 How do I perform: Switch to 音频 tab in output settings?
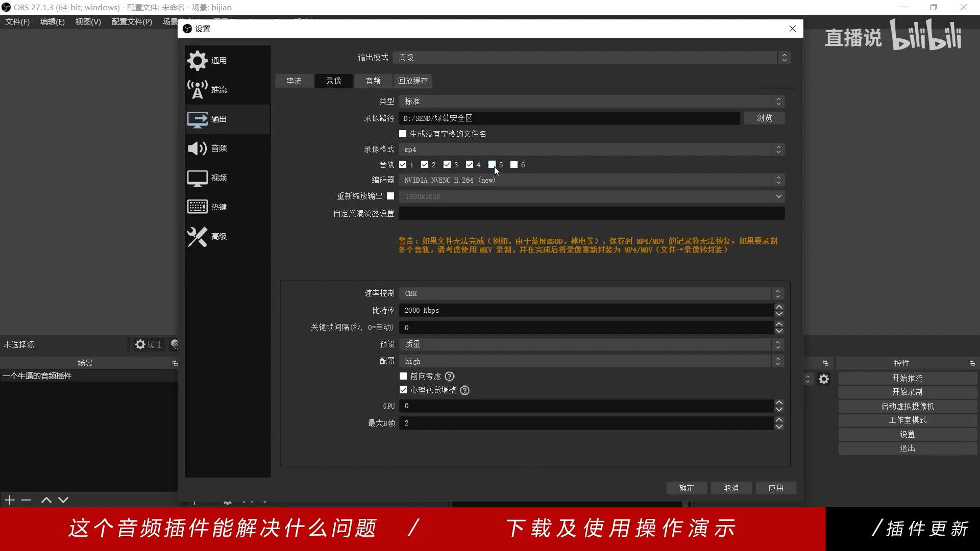(x=373, y=81)
